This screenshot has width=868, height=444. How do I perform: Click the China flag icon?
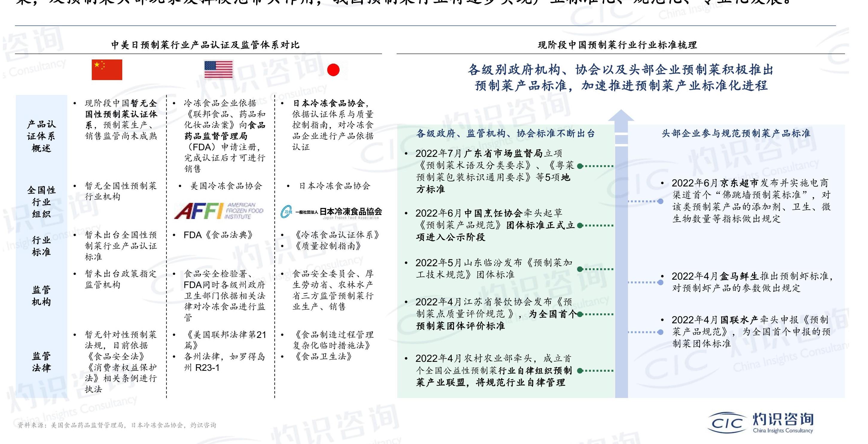click(107, 70)
